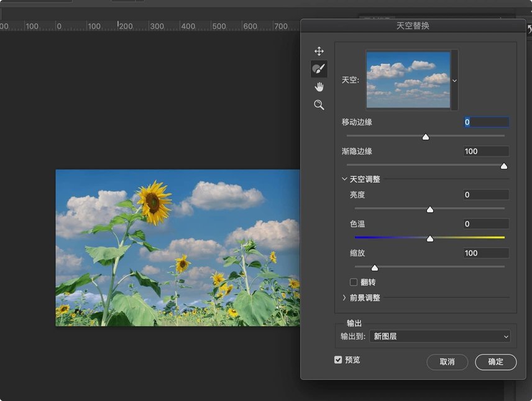532x401 pixels.
Task: Expand the 前景调整 foreground adjustment section
Action: (x=344, y=297)
